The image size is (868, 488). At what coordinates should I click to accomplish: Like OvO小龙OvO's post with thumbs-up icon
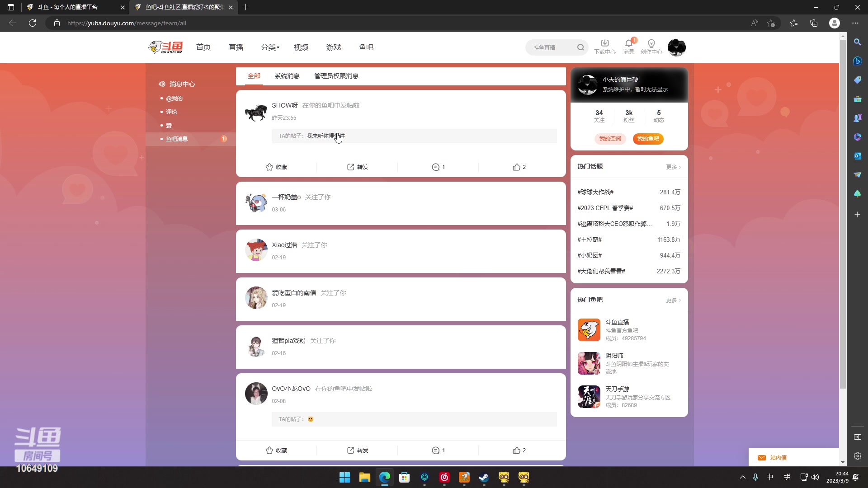coord(517,450)
